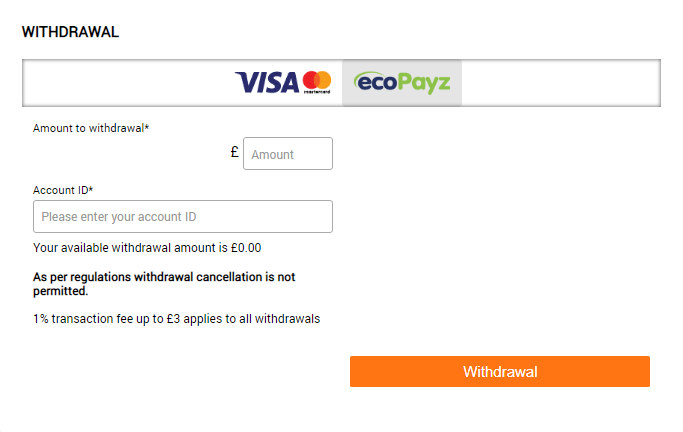
Task: Click the £ currency symbol
Action: point(234,152)
